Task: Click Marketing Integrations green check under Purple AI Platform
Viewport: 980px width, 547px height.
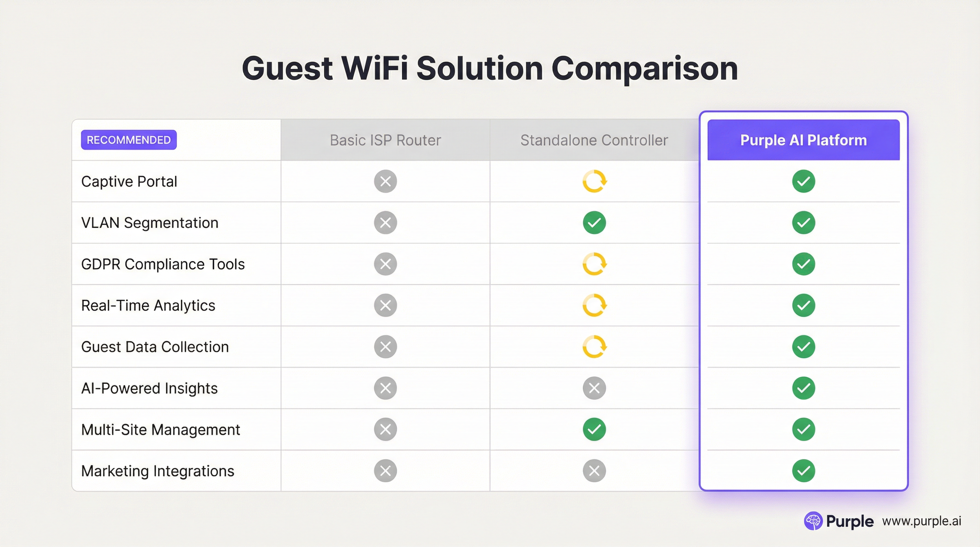Action: 803,471
